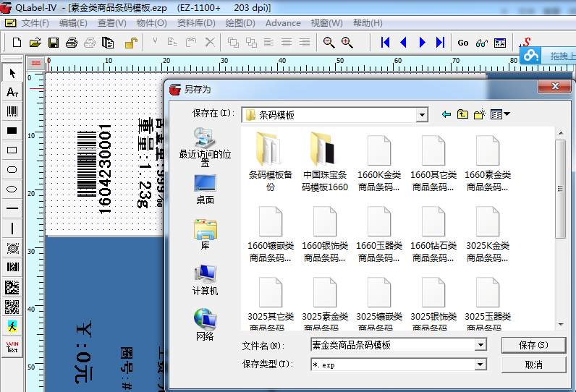Click the Save floppy disk icon

tap(54, 43)
